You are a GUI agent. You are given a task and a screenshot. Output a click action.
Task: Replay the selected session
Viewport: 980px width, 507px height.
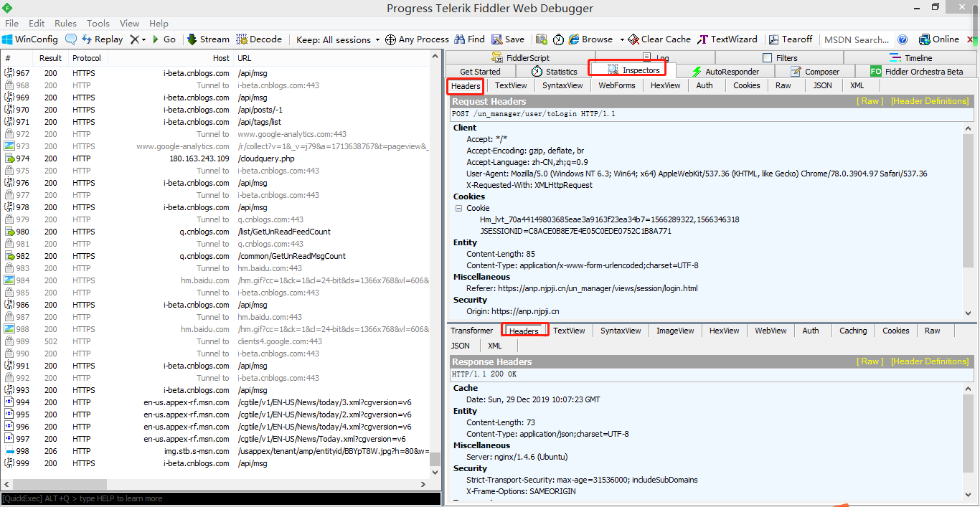pyautogui.click(x=102, y=39)
